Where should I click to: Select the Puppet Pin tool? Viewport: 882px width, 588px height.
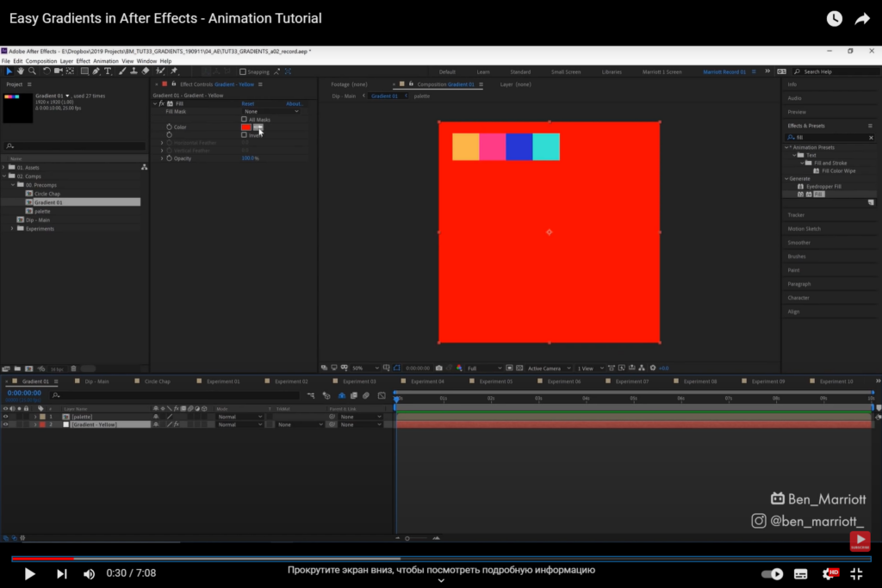(174, 71)
